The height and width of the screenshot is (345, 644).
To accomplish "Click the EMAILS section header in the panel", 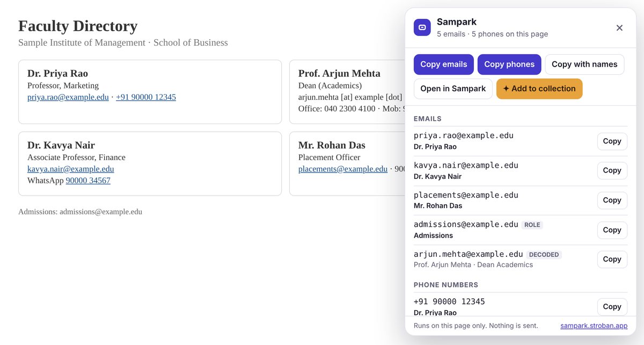I will pos(428,119).
